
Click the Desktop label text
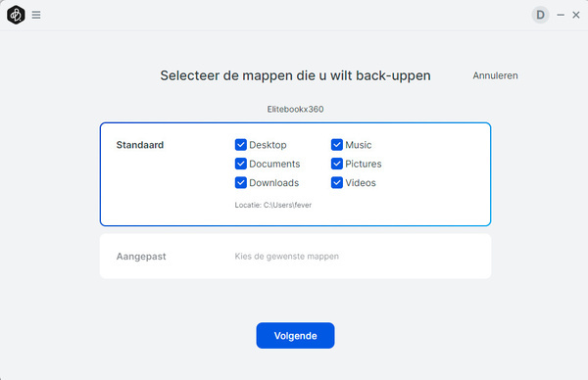click(x=268, y=145)
